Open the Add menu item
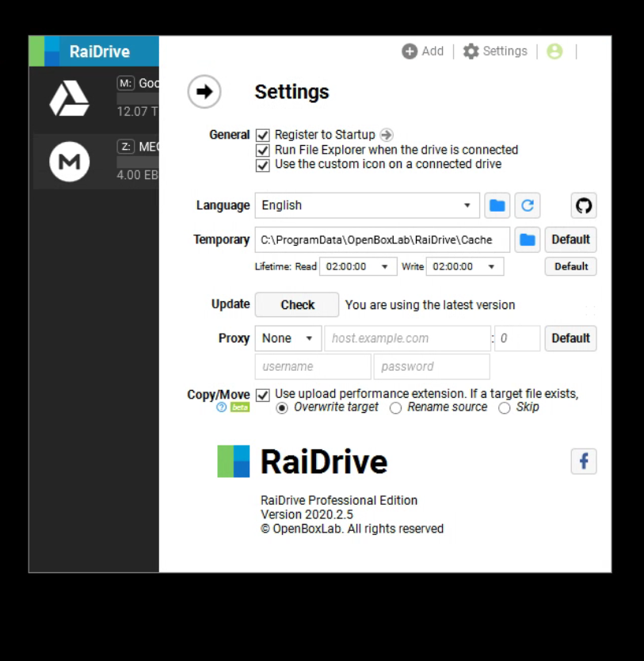 click(423, 52)
